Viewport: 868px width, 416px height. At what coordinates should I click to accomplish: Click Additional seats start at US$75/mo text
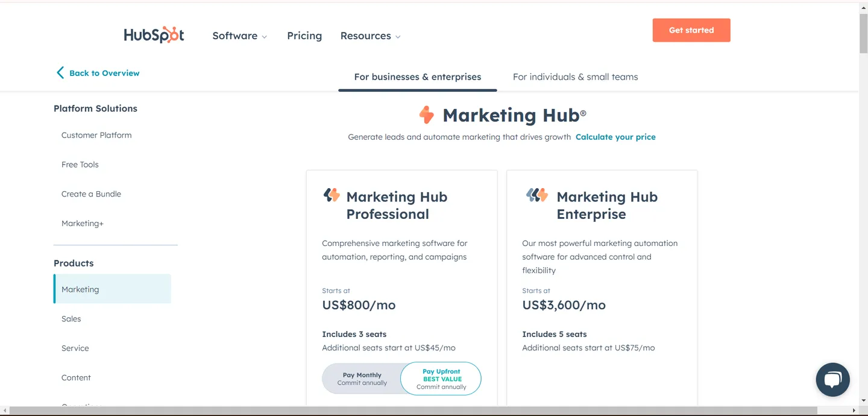588,348
